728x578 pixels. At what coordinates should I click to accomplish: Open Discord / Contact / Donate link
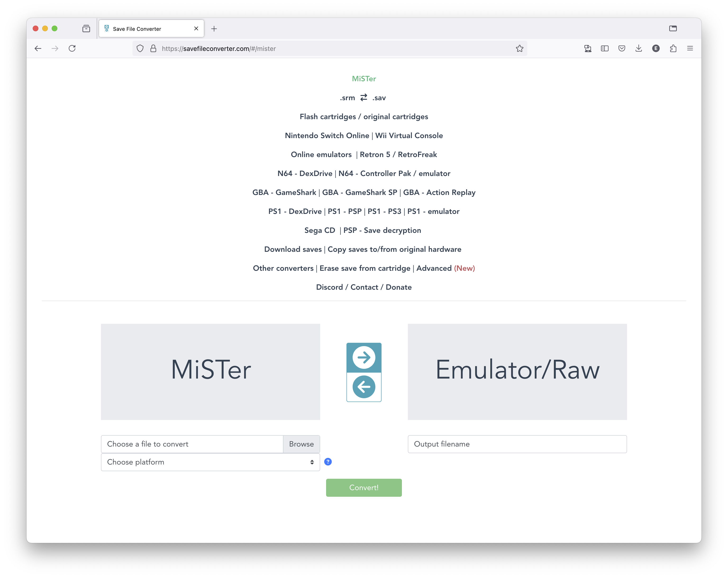[364, 287]
